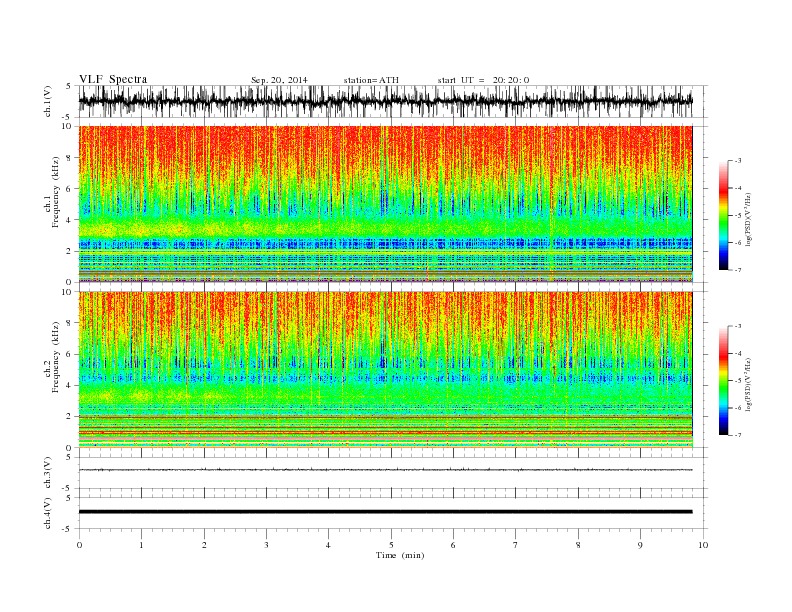The width and height of the screenshot is (792, 612).
Task: Click the ch.2 spectrogram panel
Action: coord(385,370)
